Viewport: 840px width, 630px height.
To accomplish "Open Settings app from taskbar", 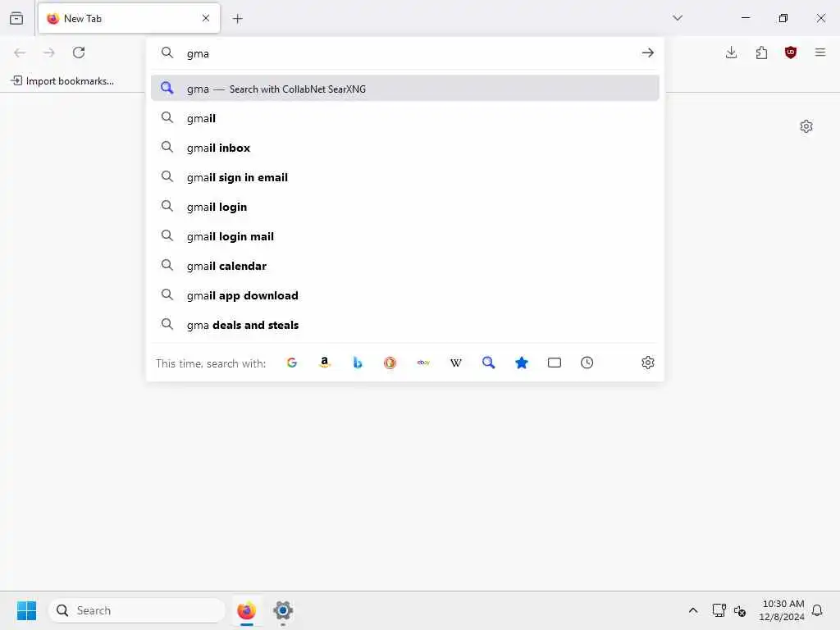I will [x=283, y=610].
